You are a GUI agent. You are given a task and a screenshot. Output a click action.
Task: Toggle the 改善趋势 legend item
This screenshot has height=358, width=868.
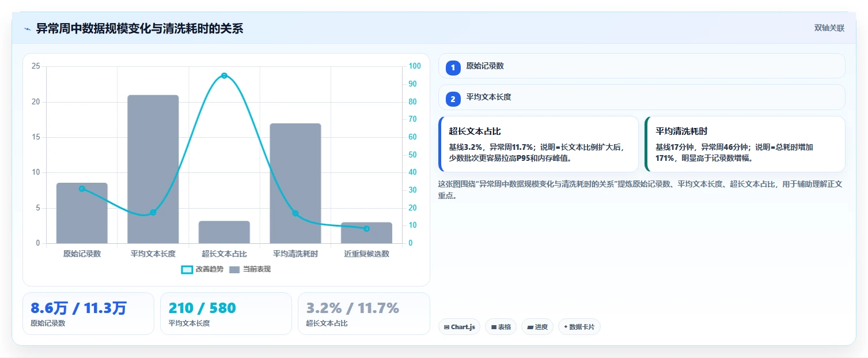point(202,269)
